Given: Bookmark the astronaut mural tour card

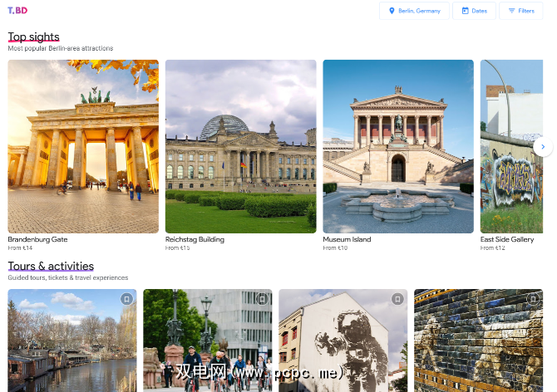Looking at the screenshot, I should [x=397, y=299].
